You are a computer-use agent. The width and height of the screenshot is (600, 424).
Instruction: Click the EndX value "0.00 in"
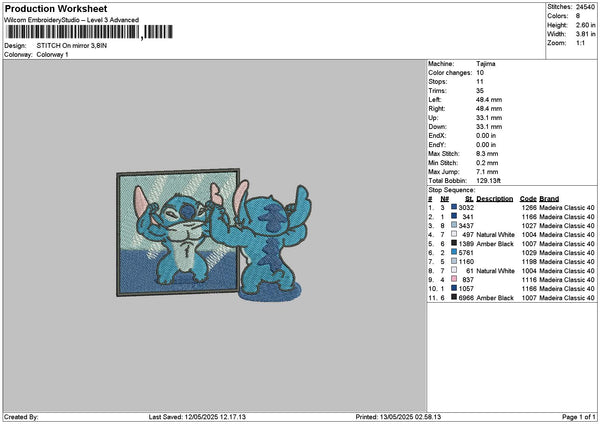[486, 136]
